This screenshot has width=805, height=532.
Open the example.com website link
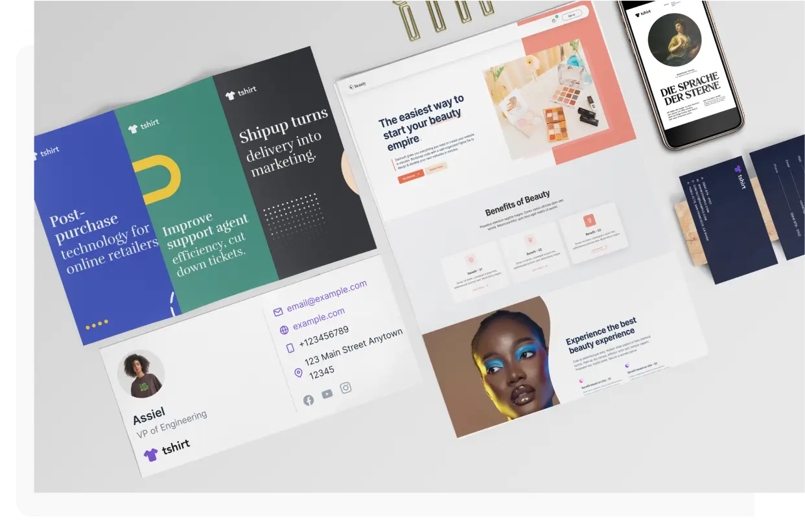click(x=319, y=318)
